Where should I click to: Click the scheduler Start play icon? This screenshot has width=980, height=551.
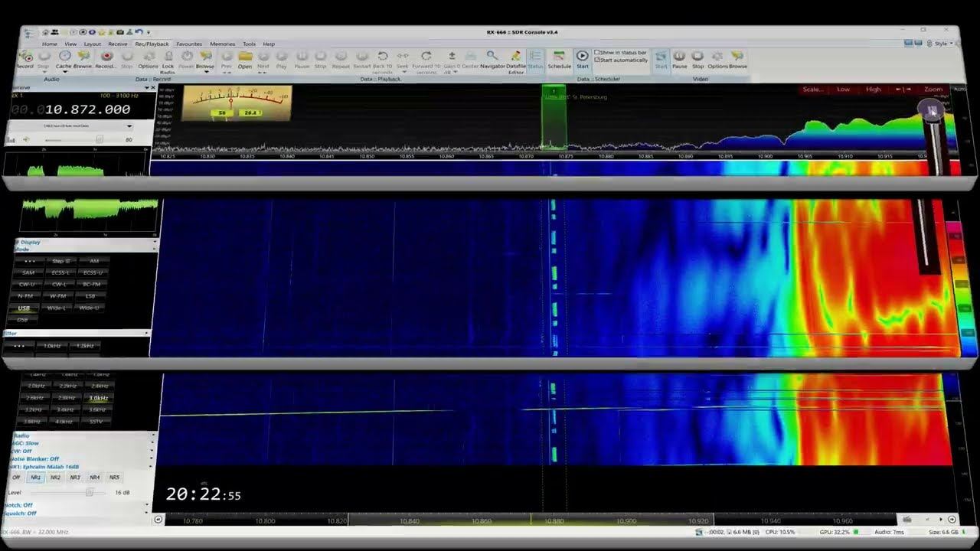[x=583, y=56]
